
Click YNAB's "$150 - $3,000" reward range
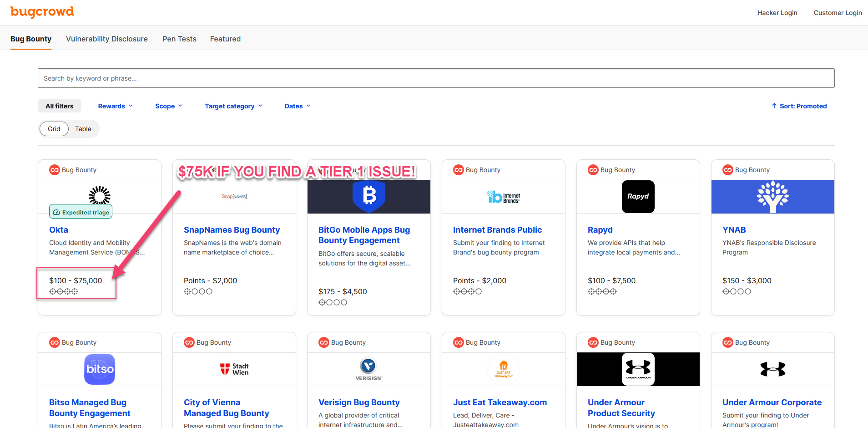pos(747,280)
